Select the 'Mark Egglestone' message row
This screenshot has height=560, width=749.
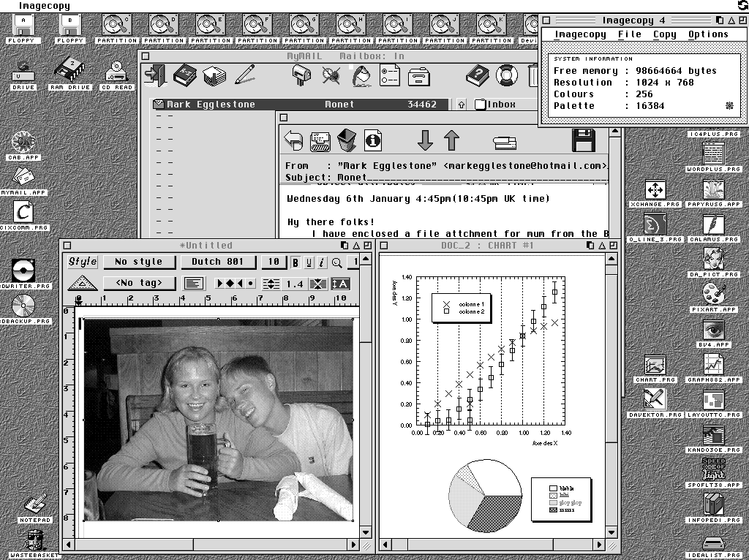301,104
